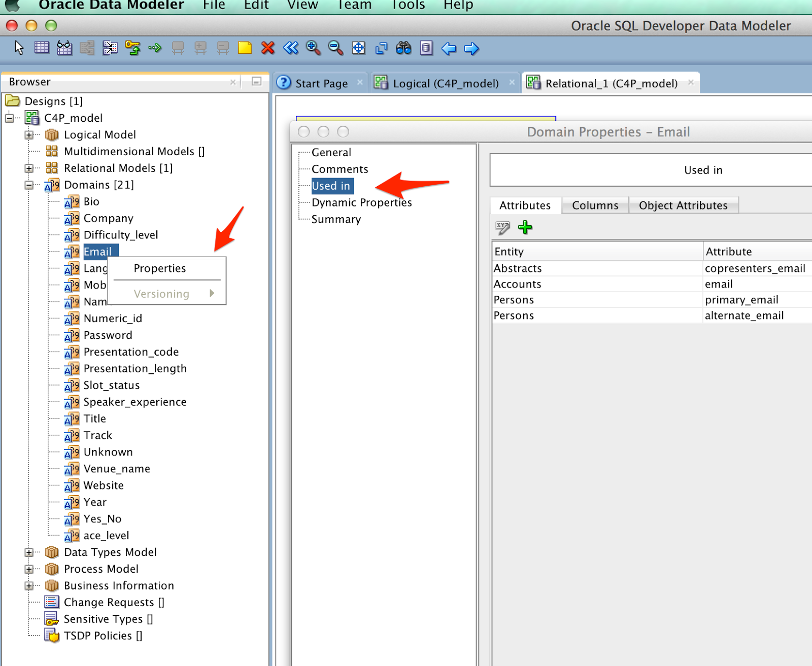The width and height of the screenshot is (812, 666).
Task: Click the double left chevron Engineer icon
Action: 290,48
